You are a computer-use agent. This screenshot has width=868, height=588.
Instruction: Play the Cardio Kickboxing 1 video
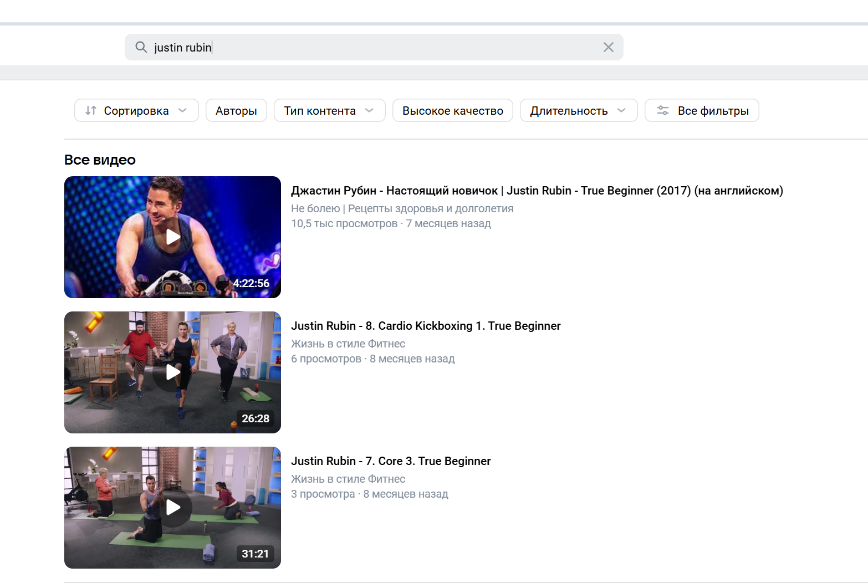pyautogui.click(x=173, y=372)
